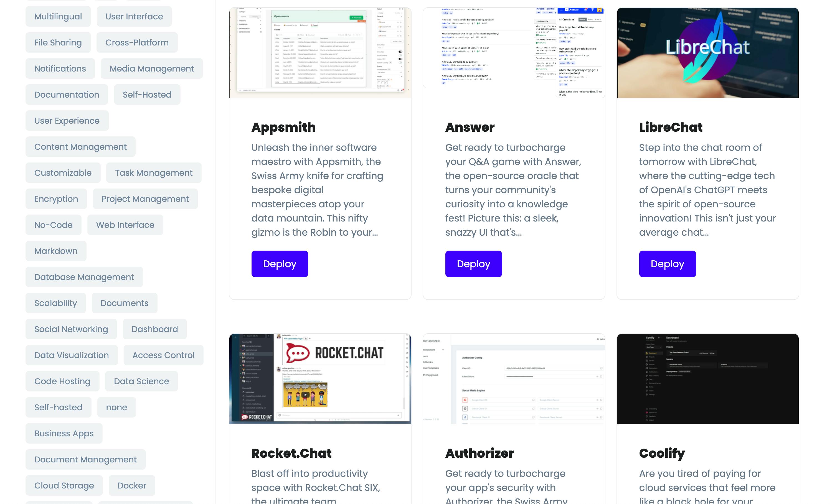Filter apps by User Experience
Viewport: 832px width, 504px height.
pyautogui.click(x=67, y=121)
